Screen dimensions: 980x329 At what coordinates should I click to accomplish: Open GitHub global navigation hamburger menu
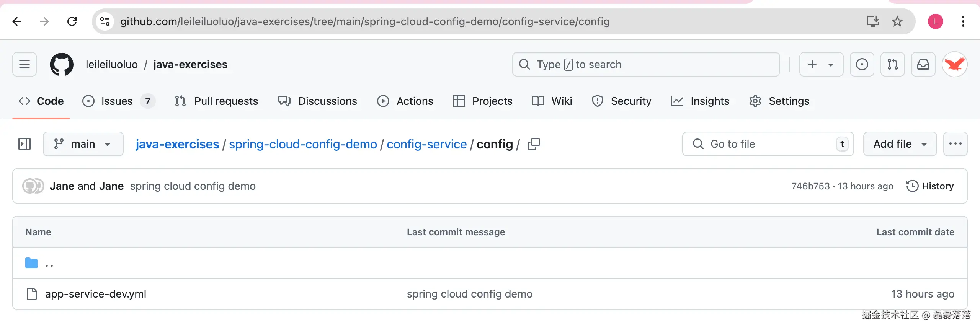click(x=24, y=64)
